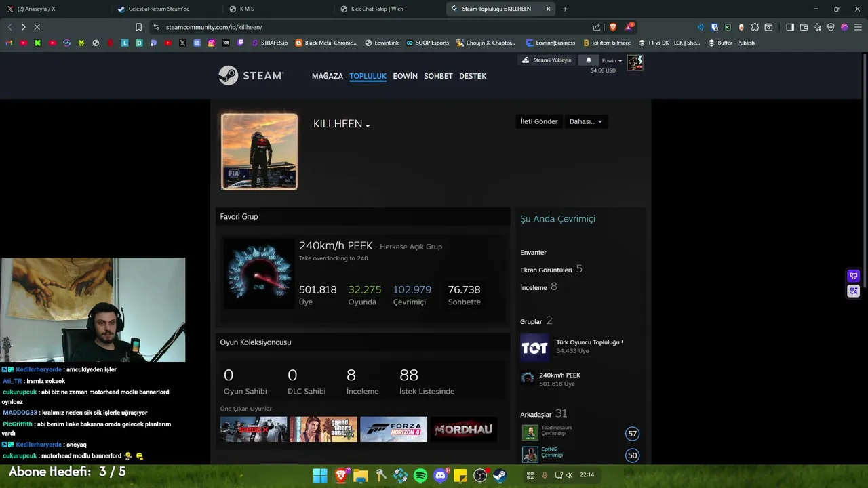The height and width of the screenshot is (488, 868).
Task: Open 240km/h PEEK group in sidebar
Action: coord(559,375)
